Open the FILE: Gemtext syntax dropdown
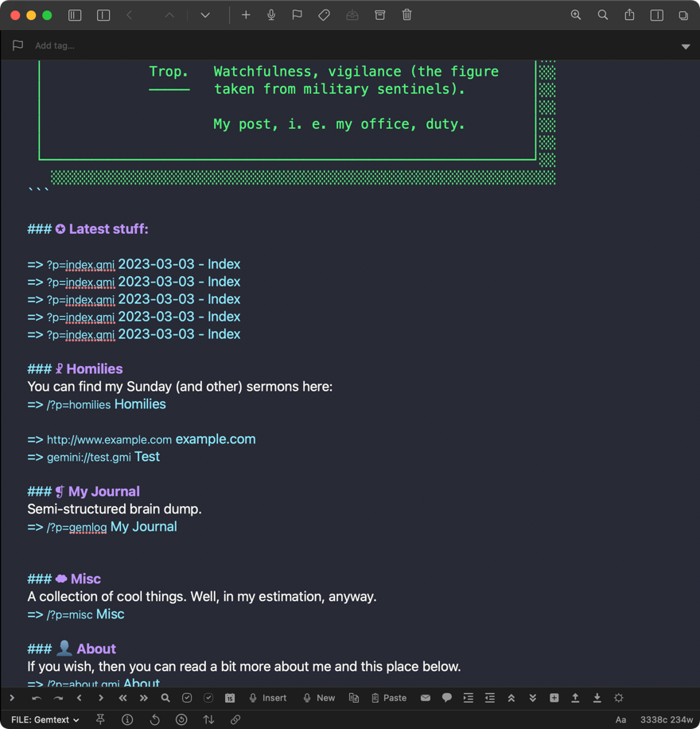The width and height of the screenshot is (700, 729). click(x=45, y=719)
